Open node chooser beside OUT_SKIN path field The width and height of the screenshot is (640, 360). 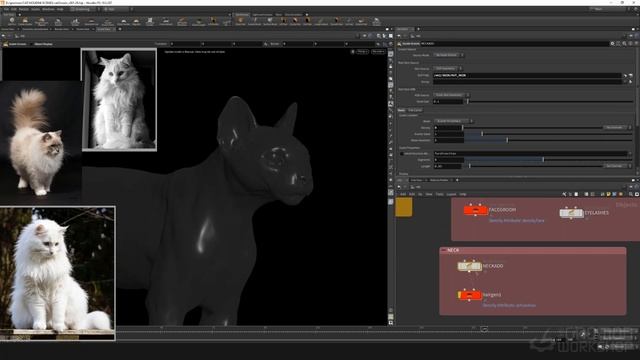(631, 76)
